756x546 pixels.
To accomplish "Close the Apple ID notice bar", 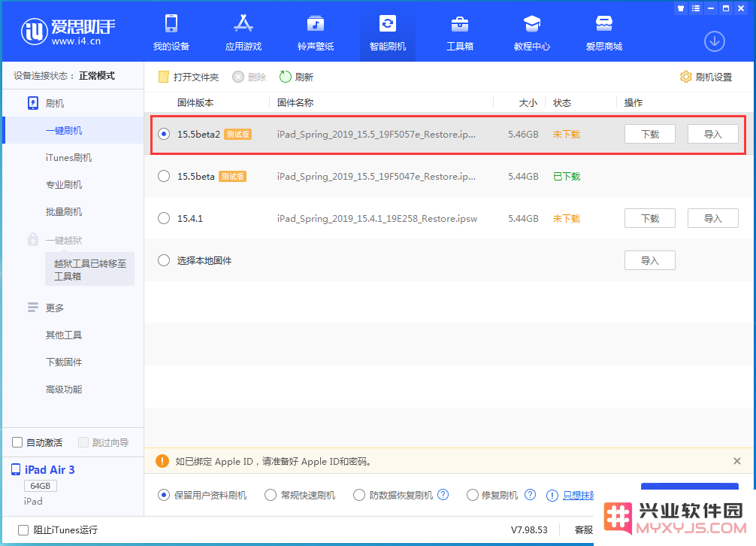I will (736, 461).
